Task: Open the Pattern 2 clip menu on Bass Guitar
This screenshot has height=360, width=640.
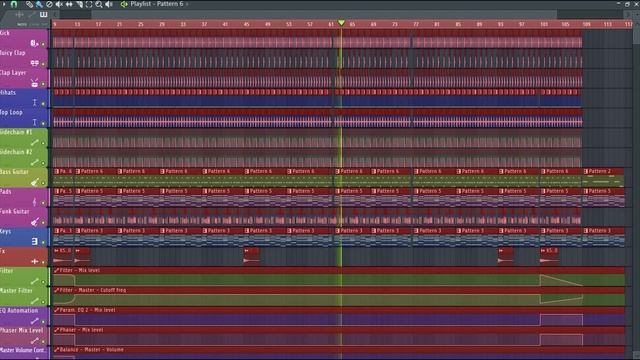Action: click(586, 171)
